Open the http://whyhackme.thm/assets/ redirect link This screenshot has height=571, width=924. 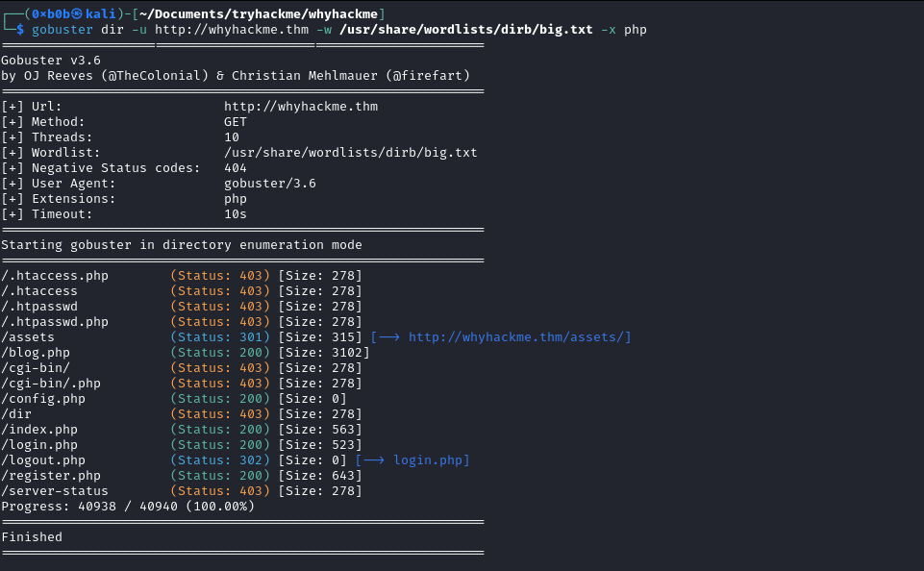[519, 337]
